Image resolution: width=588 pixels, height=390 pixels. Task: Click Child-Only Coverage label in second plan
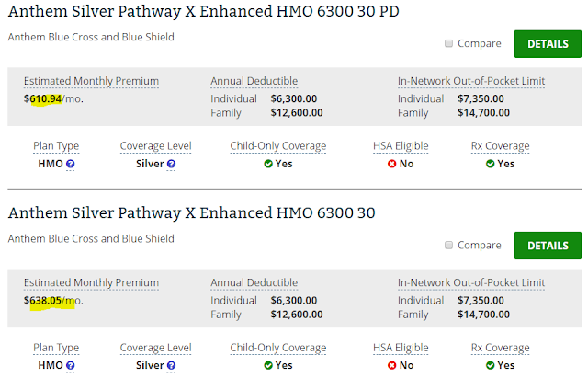point(277,348)
